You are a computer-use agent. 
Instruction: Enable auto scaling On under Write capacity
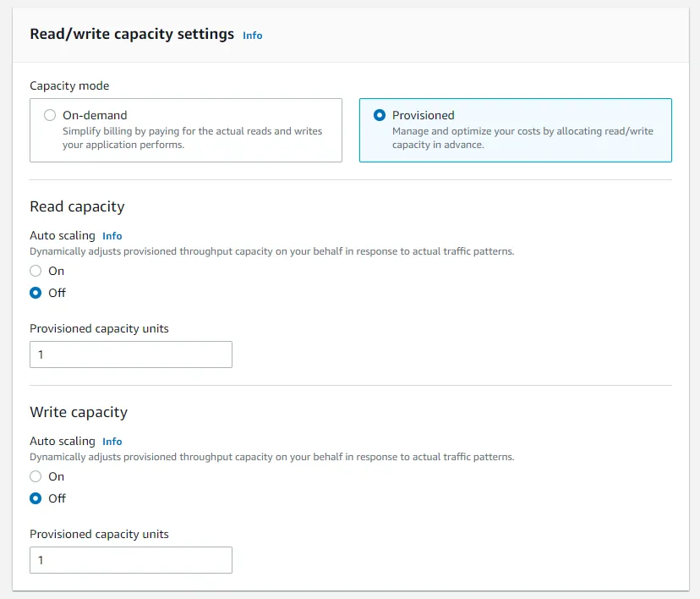coord(36,476)
